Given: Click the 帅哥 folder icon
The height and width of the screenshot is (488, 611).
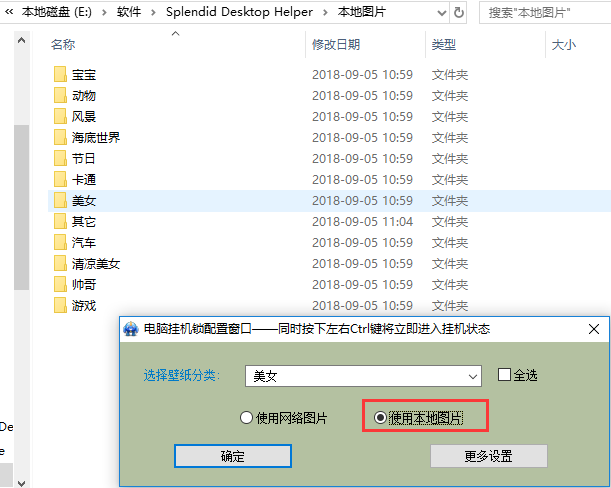Looking at the screenshot, I should point(60,285).
